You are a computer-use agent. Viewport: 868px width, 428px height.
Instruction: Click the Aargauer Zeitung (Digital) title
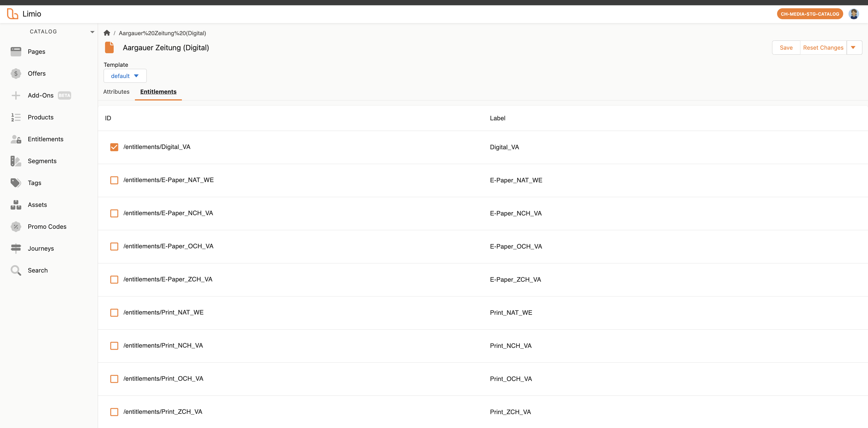[x=166, y=48]
